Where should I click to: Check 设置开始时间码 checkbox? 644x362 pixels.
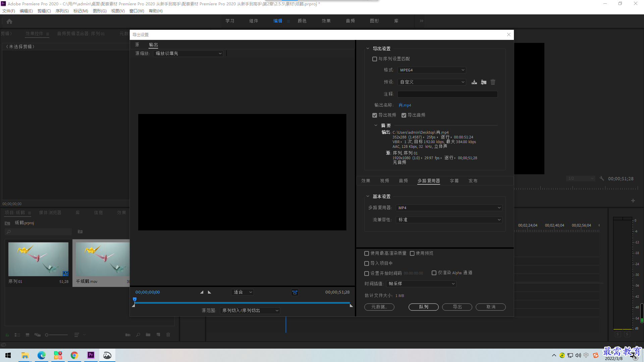pos(367,274)
